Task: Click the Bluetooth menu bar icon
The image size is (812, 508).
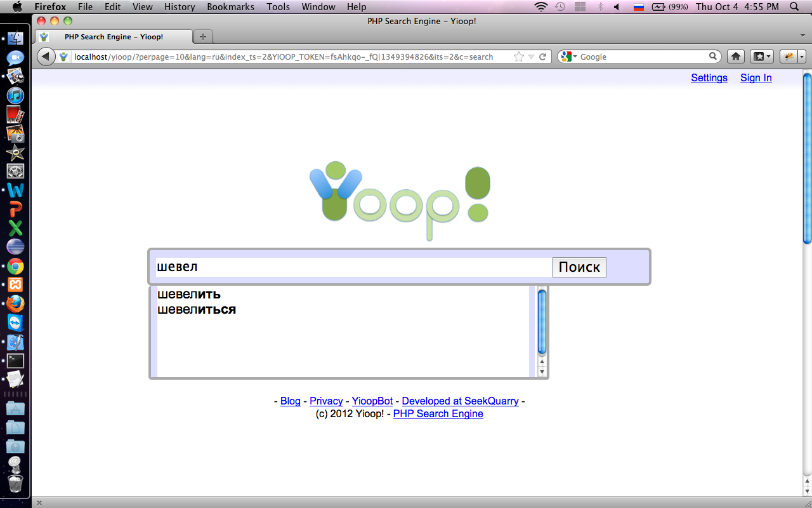Action: [599, 7]
